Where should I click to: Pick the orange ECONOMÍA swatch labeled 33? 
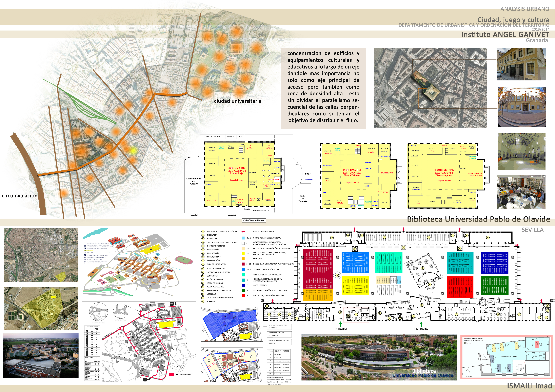point(243,259)
